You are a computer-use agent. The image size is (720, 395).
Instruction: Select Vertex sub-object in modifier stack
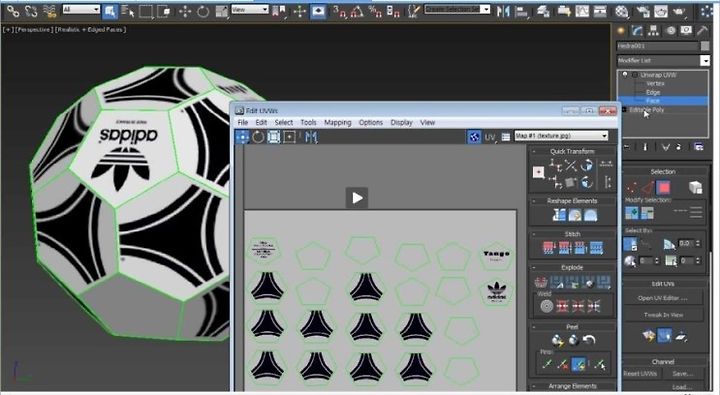tap(655, 83)
